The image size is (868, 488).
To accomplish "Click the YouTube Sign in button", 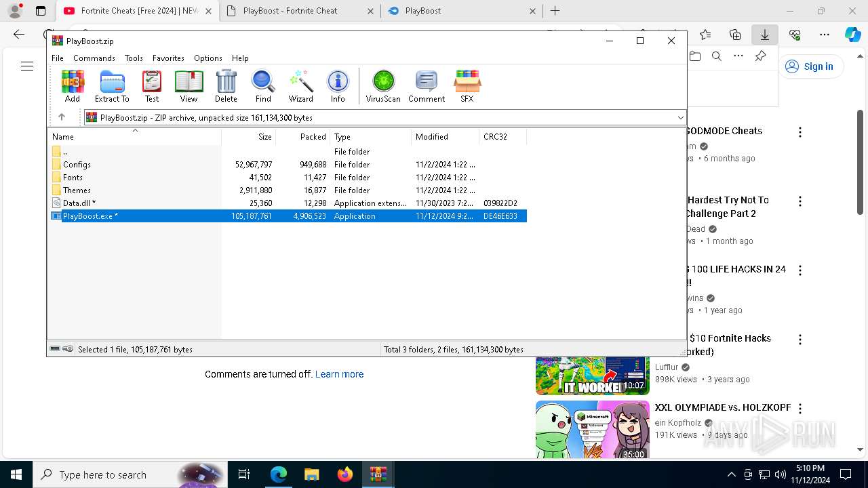I will click(810, 66).
